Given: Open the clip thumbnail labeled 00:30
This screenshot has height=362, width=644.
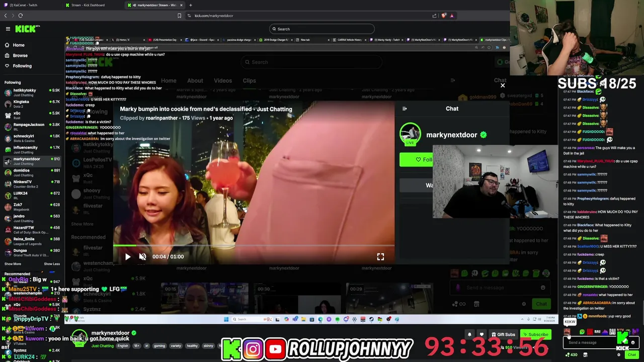Looking at the screenshot, I should click(x=297, y=298).
